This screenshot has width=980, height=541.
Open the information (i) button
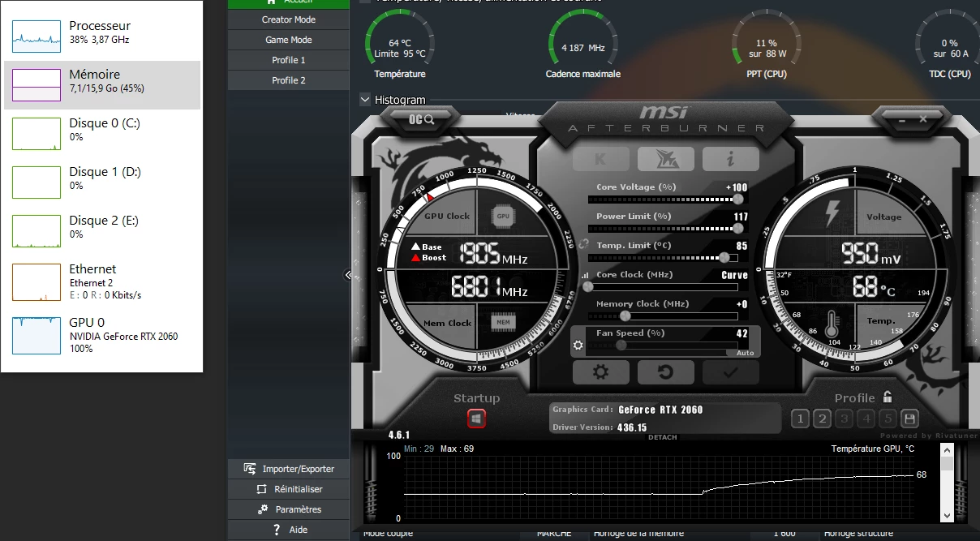click(x=730, y=159)
